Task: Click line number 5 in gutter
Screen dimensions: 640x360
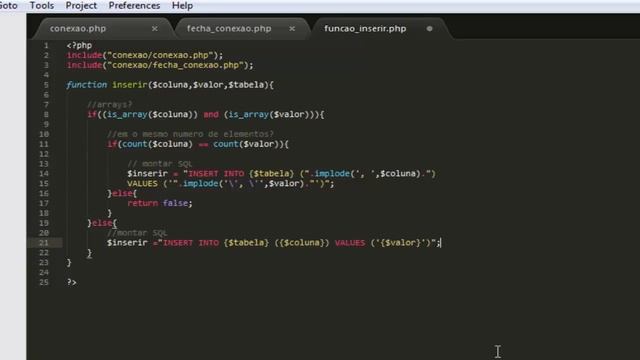Action: pyautogui.click(x=46, y=85)
